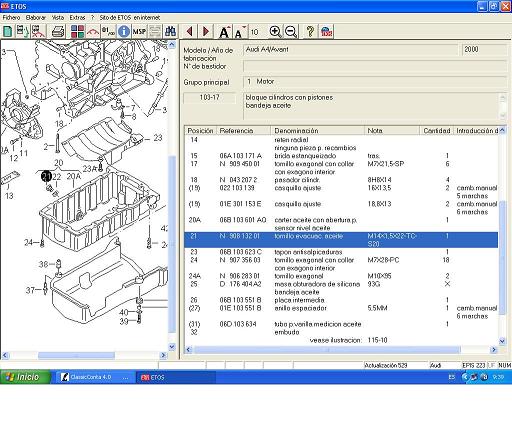Click the Nota column header
The width and height of the screenshot is (512, 439).
pos(392,130)
